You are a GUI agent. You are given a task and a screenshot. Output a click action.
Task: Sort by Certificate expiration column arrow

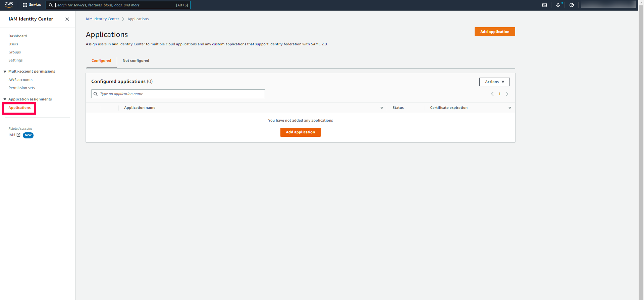pos(510,108)
